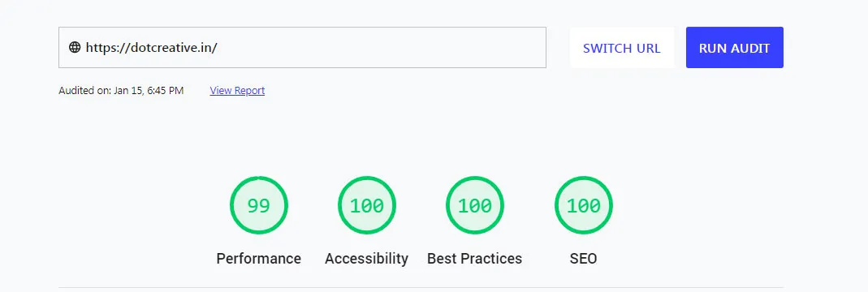
Task: Click the SEO label under its gauge
Action: (584, 258)
